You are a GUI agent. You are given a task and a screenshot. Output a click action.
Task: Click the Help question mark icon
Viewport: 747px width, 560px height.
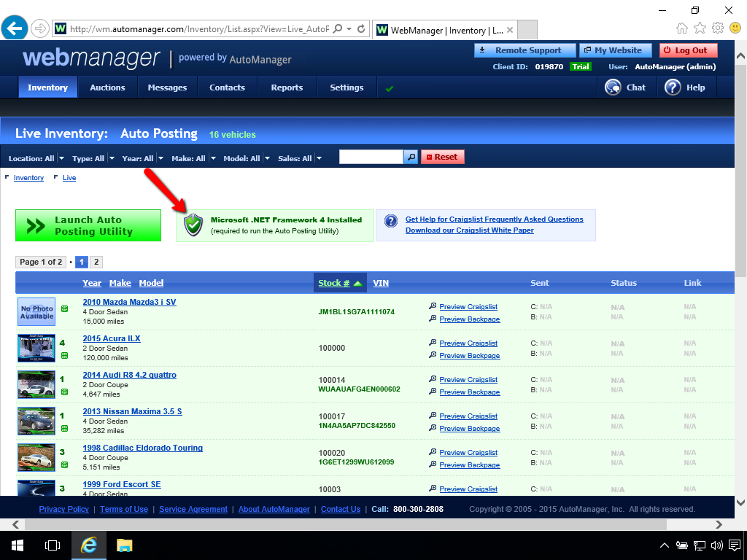click(673, 87)
